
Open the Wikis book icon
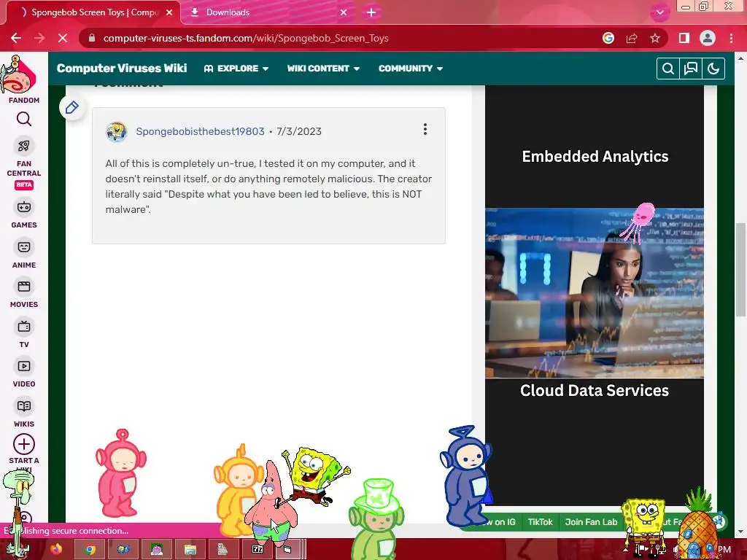point(24,406)
